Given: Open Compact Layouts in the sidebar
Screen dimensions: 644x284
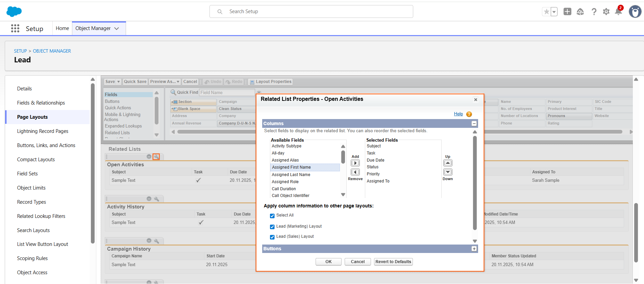Looking at the screenshot, I should tap(36, 160).
